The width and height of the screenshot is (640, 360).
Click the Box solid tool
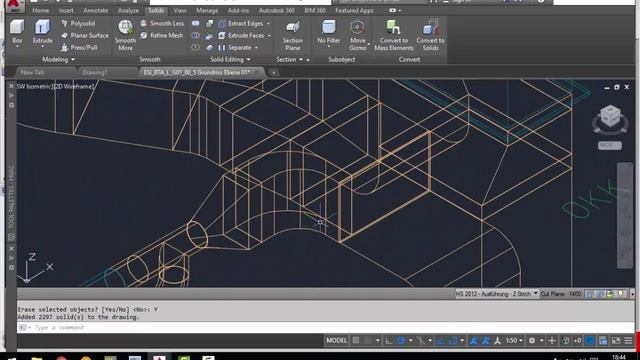[x=17, y=31]
